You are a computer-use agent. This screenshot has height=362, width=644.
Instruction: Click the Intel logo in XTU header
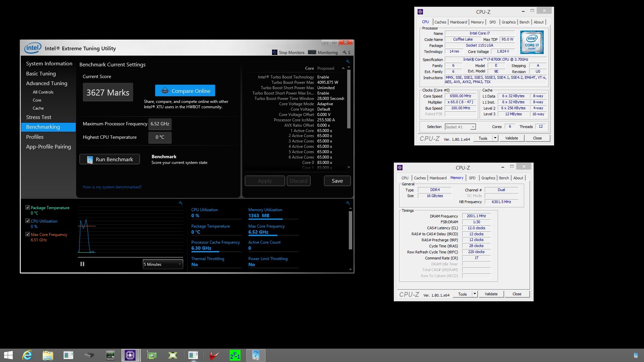33,48
